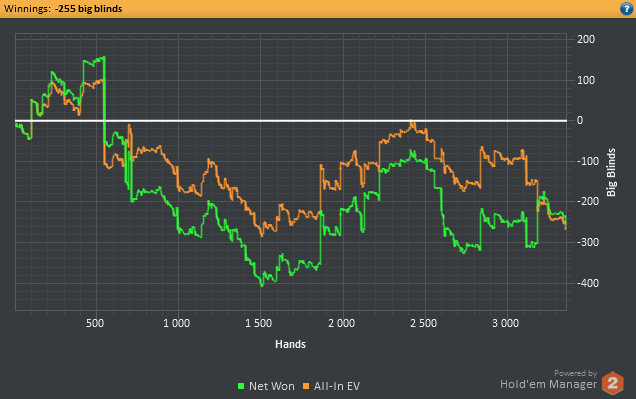Click the Big Blinds axis title
Image resolution: width=636 pixels, height=399 pixels.
[611, 172]
